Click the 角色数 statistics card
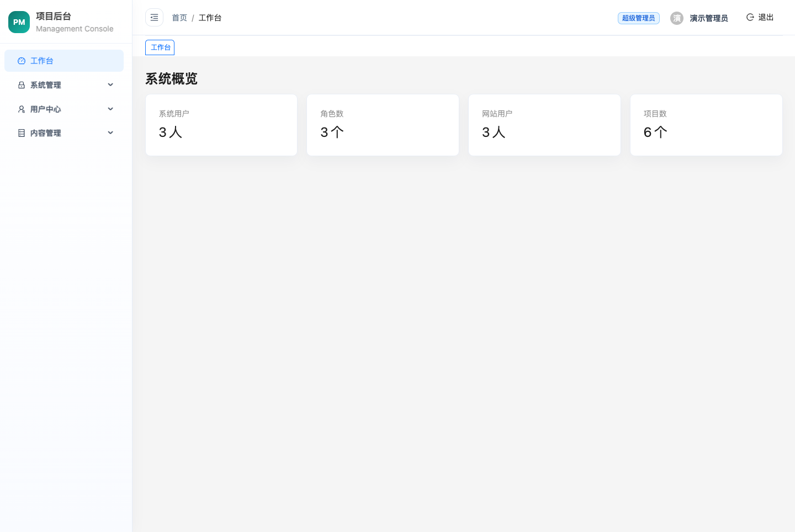The image size is (795, 532). [x=383, y=125]
